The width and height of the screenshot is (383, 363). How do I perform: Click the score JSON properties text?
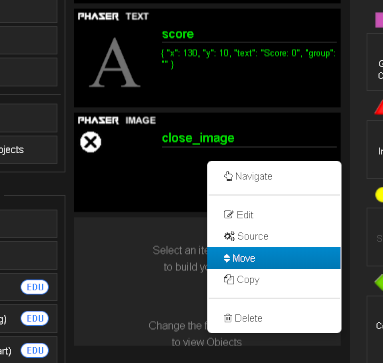248,58
